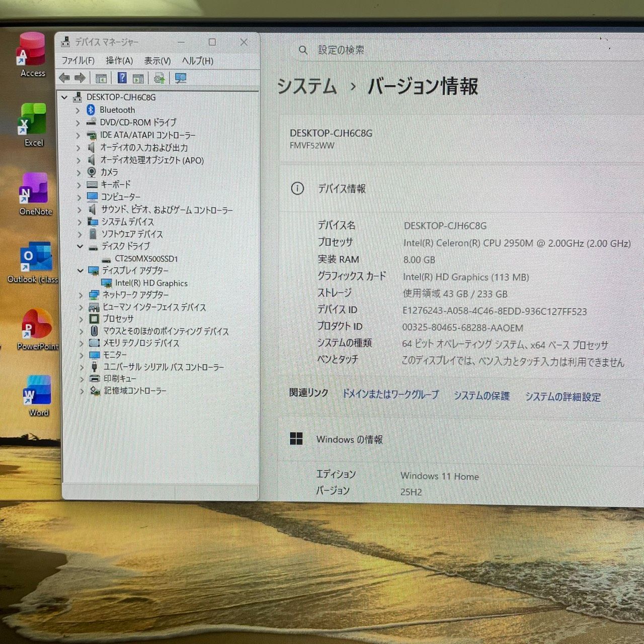This screenshot has height=644, width=644.
Task: Expand the IDE ATA/ATAPI コントローラー node
Action: click(77, 135)
